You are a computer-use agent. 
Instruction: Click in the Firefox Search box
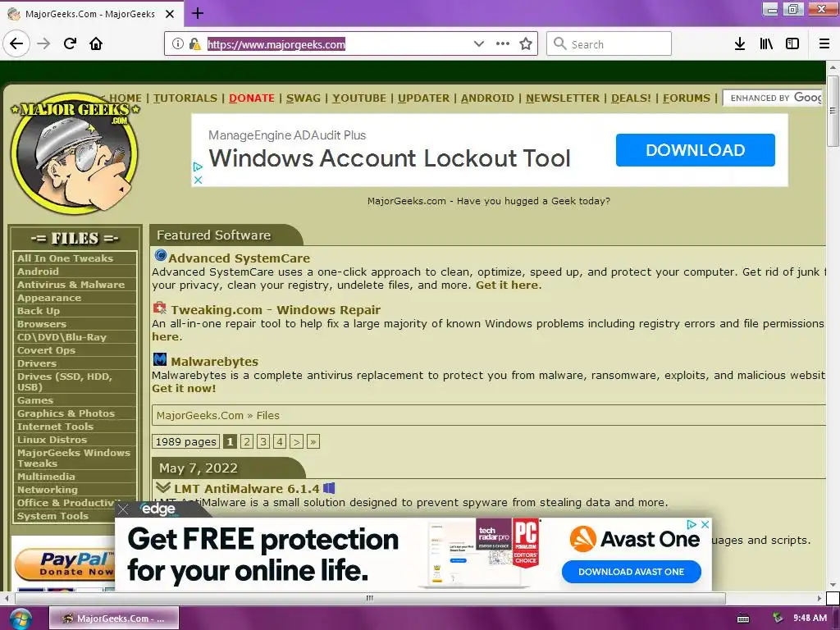click(609, 43)
